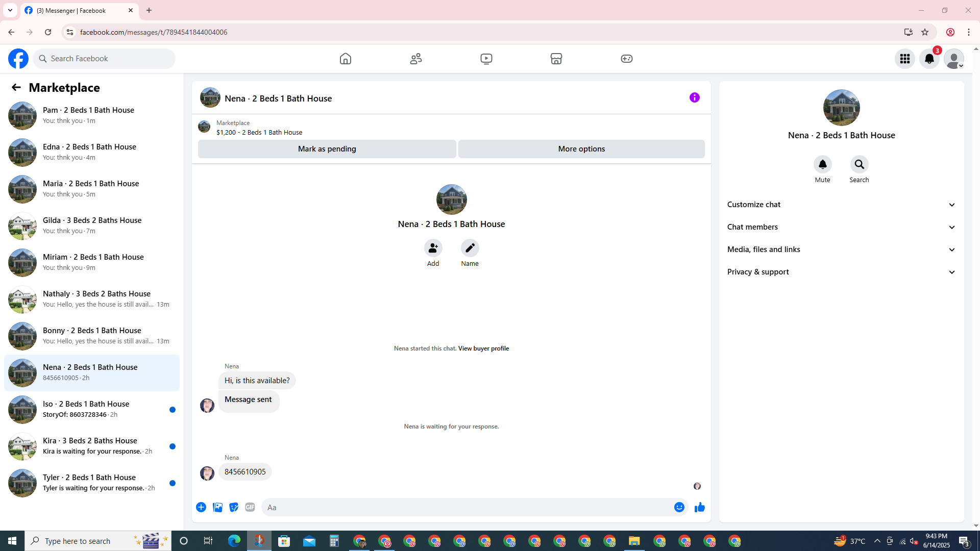Bookmark this page with the star icon
Screen dimensions: 980x551
pos(925,32)
